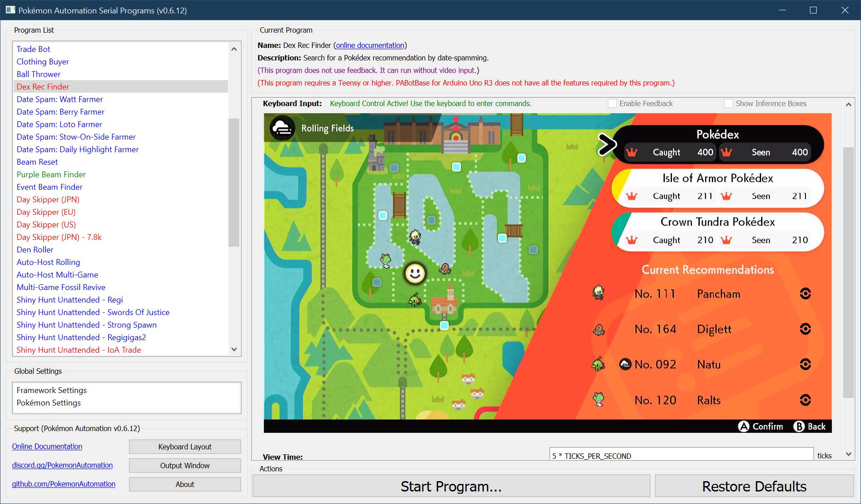Click the B Back button icon
The image size is (861, 504).
(799, 426)
